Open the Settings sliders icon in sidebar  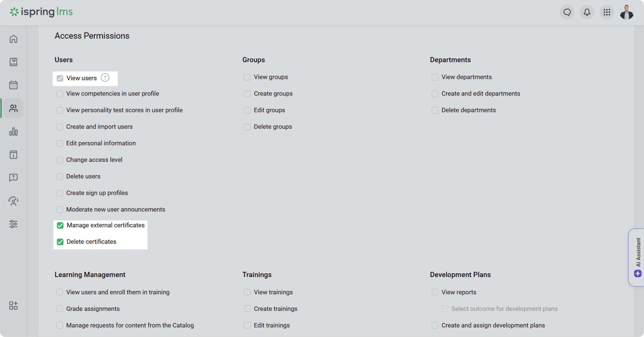(x=13, y=224)
